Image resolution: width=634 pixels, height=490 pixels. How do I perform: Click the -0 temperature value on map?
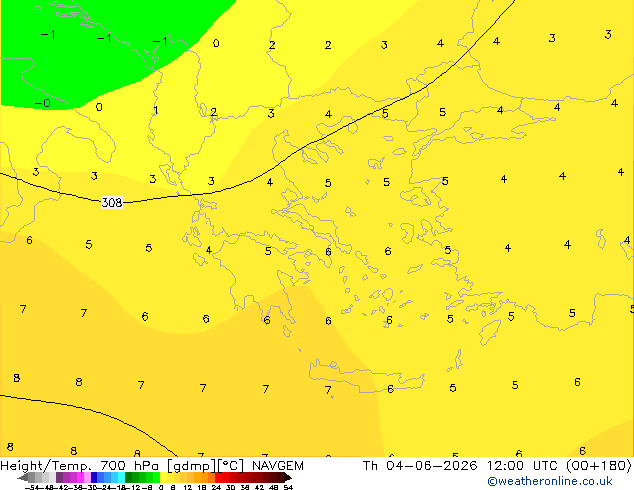(43, 103)
